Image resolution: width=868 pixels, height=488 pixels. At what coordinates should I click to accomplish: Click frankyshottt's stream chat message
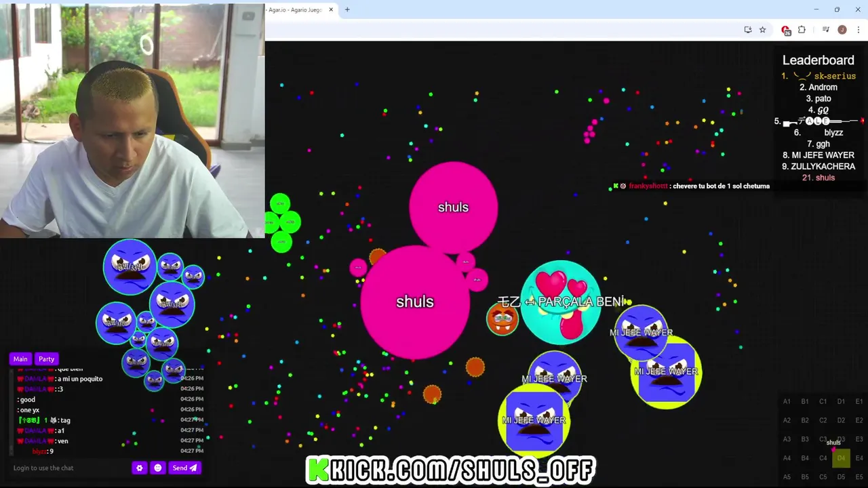click(x=692, y=186)
